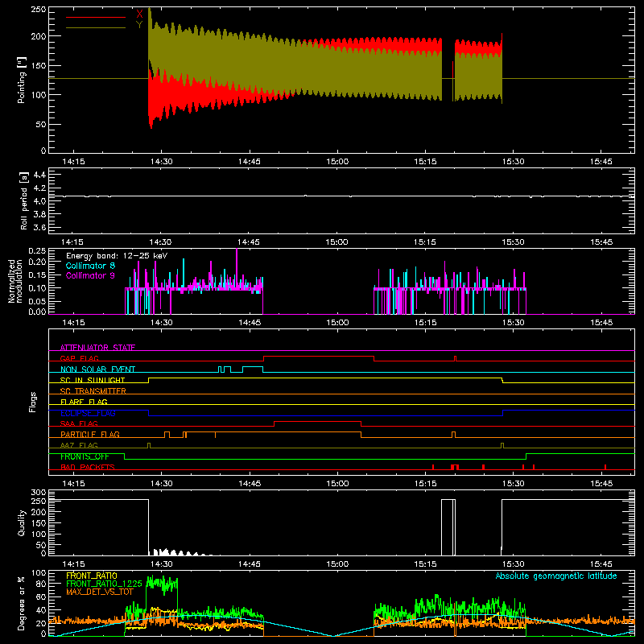Click the 14:15 time label under Quality plot
644x644 pixels.
(x=73, y=564)
